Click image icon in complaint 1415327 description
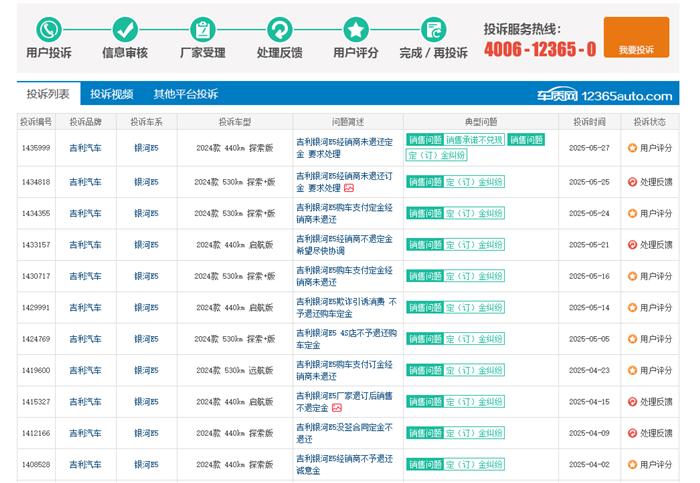The height and width of the screenshot is (483, 700). [337, 408]
